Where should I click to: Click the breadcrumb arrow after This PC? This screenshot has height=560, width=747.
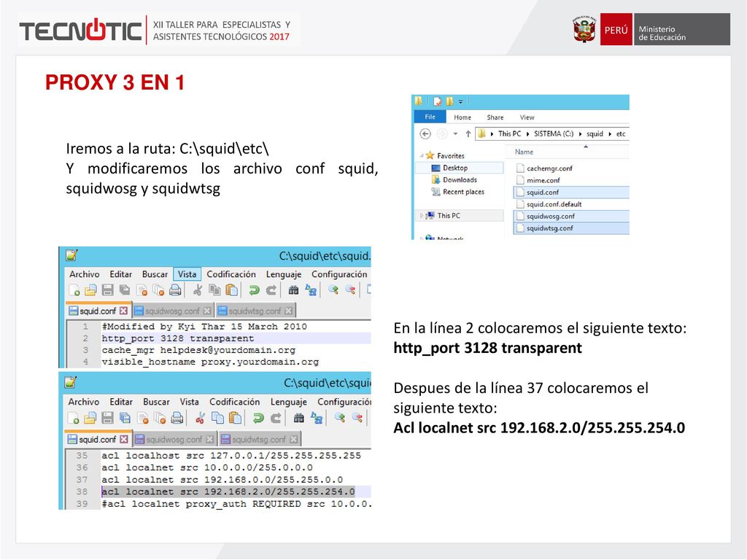(527, 134)
